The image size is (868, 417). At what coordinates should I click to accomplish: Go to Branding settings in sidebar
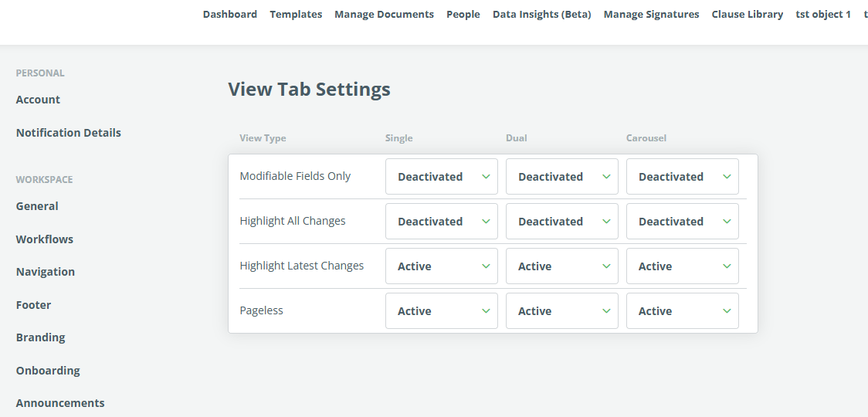(x=41, y=337)
